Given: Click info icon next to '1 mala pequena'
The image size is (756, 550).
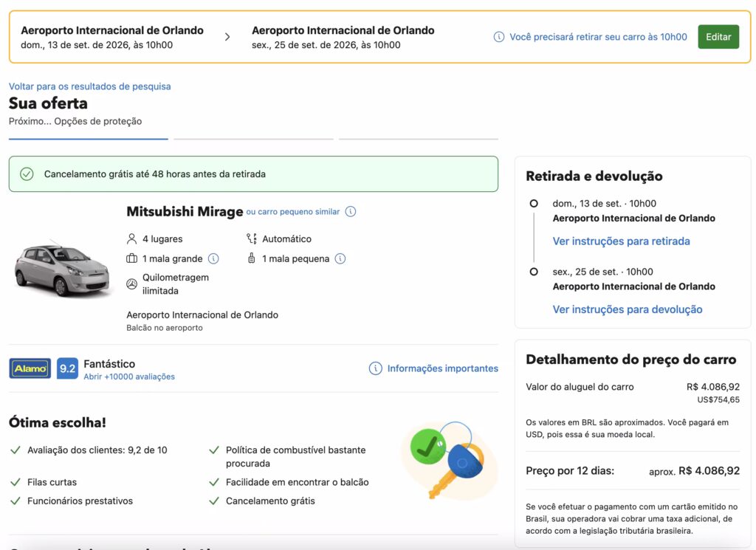Looking at the screenshot, I should 340,258.
